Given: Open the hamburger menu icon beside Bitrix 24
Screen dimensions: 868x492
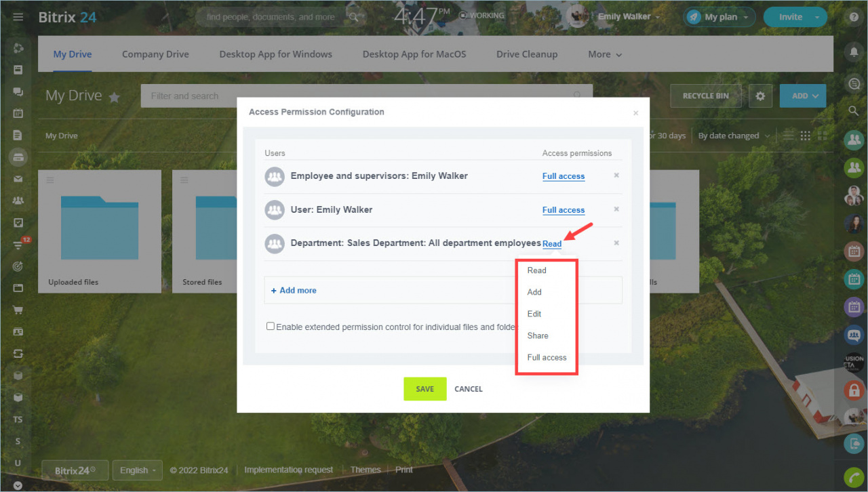Looking at the screenshot, I should pyautogui.click(x=18, y=17).
